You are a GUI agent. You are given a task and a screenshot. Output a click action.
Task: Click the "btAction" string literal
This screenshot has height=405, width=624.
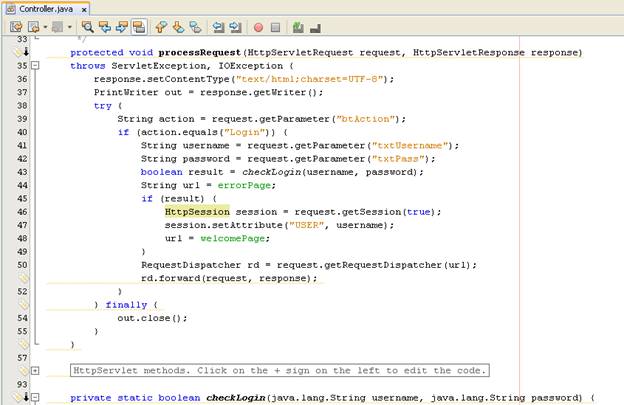[x=365, y=119]
